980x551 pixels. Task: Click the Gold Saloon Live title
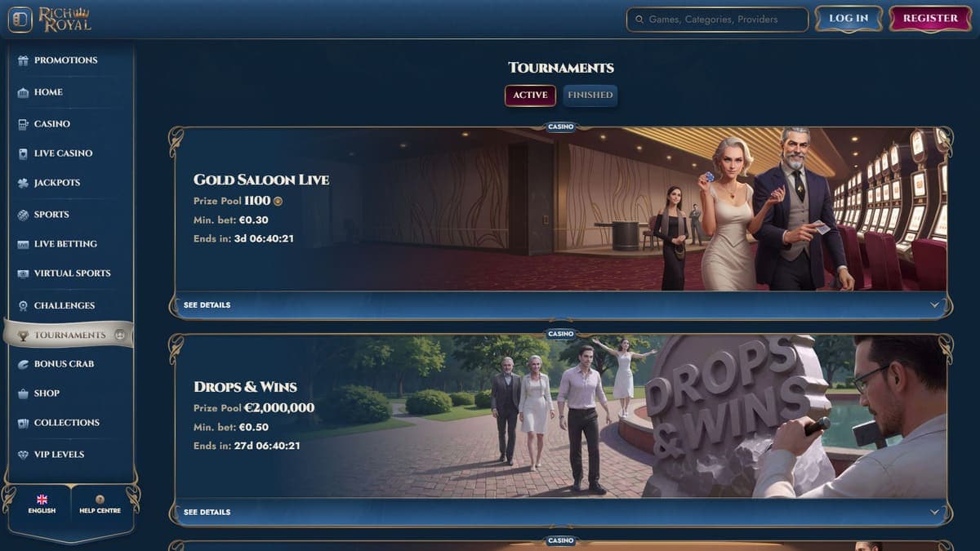pos(261,180)
